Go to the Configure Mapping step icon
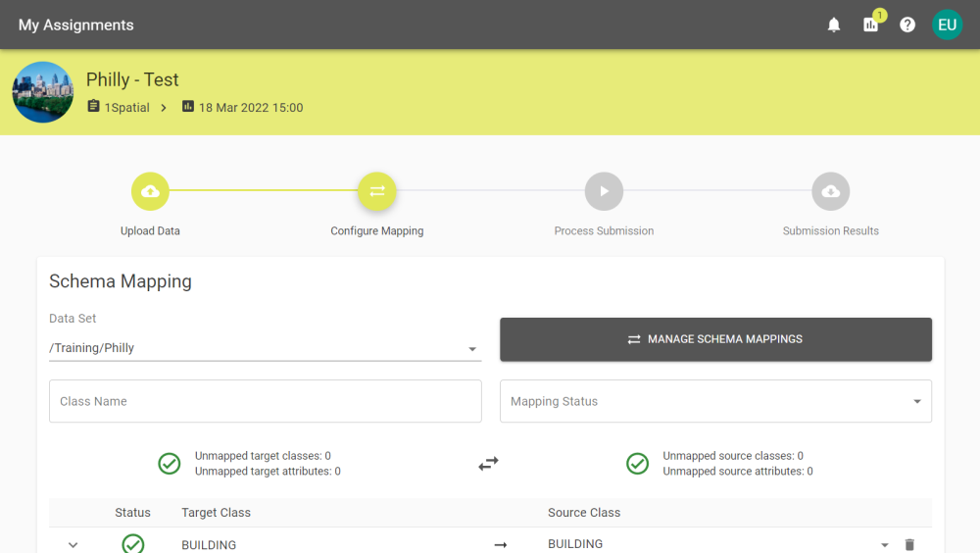Viewport: 980px width, 553px height. tap(377, 191)
